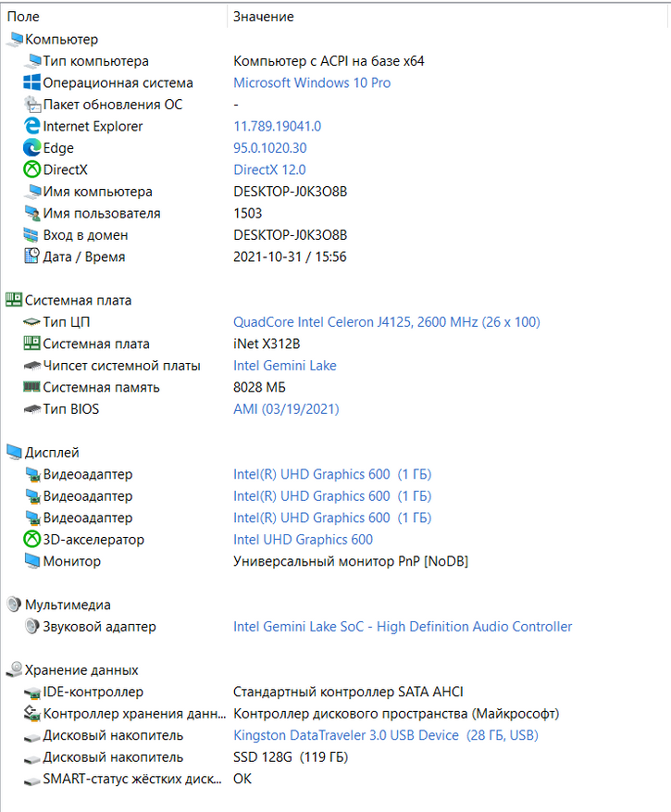Click the DirectX Xbox-style icon
The height and width of the screenshot is (812, 671).
(32, 169)
